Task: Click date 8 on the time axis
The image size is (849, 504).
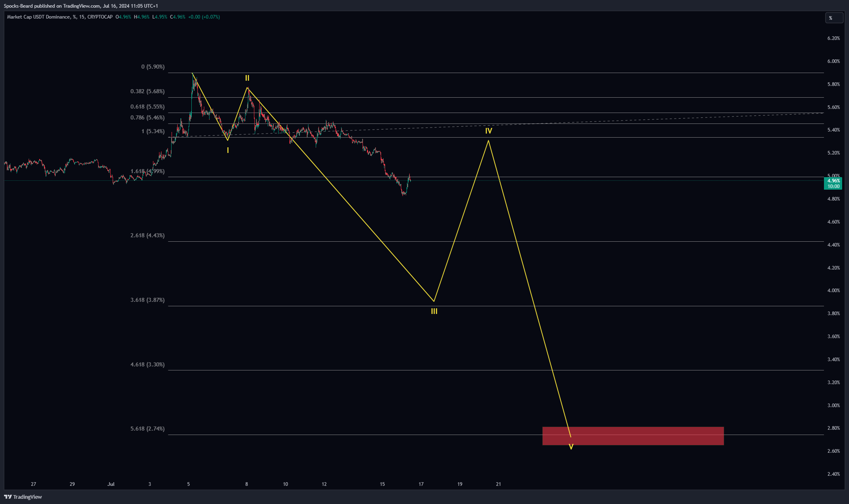Action: click(247, 484)
